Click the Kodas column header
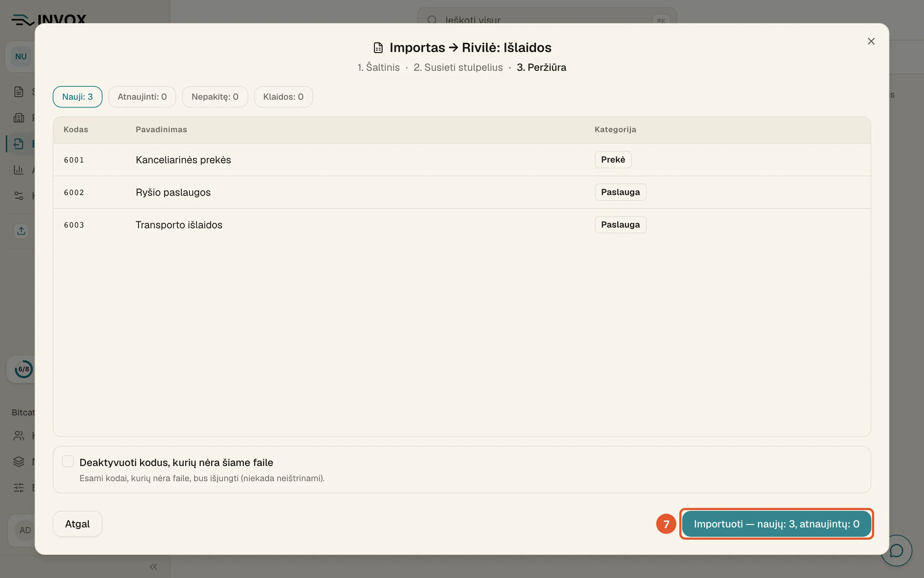Image resolution: width=924 pixels, height=578 pixels. coord(75,130)
